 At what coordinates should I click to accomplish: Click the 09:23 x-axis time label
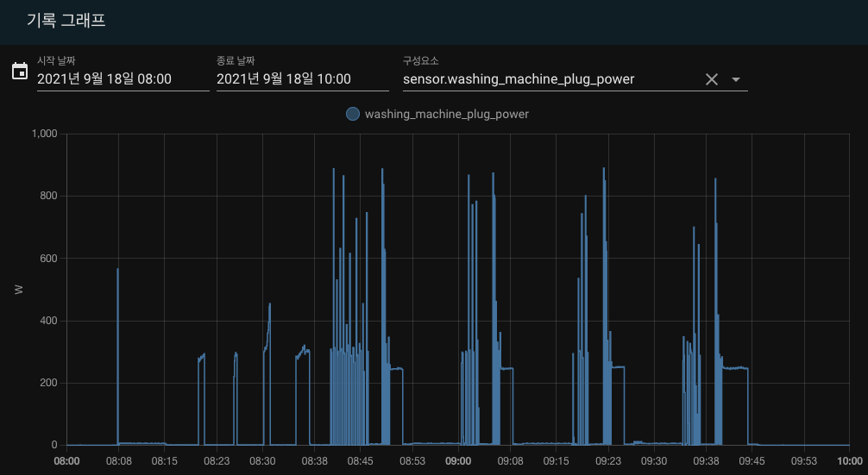pos(608,461)
